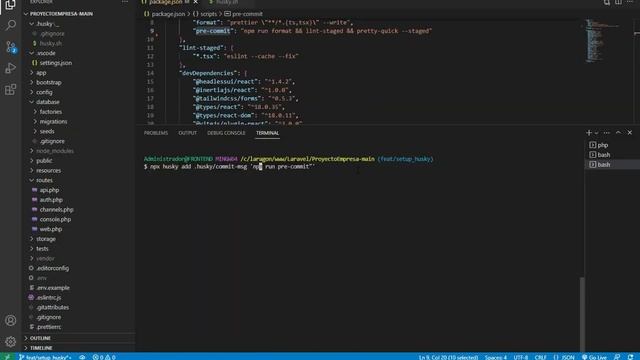640x360 pixels.
Task: Maximize the terminal panel with chevron up
Action: [618, 133]
